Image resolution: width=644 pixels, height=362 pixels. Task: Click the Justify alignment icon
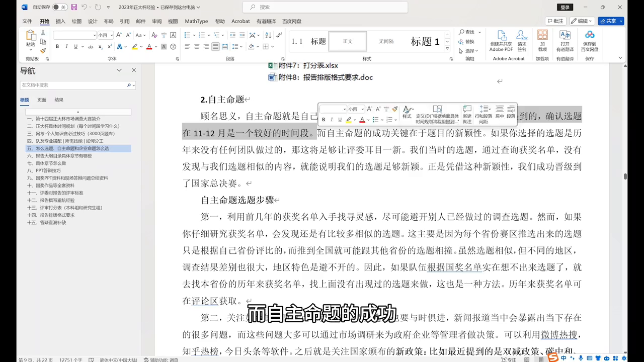(x=215, y=47)
